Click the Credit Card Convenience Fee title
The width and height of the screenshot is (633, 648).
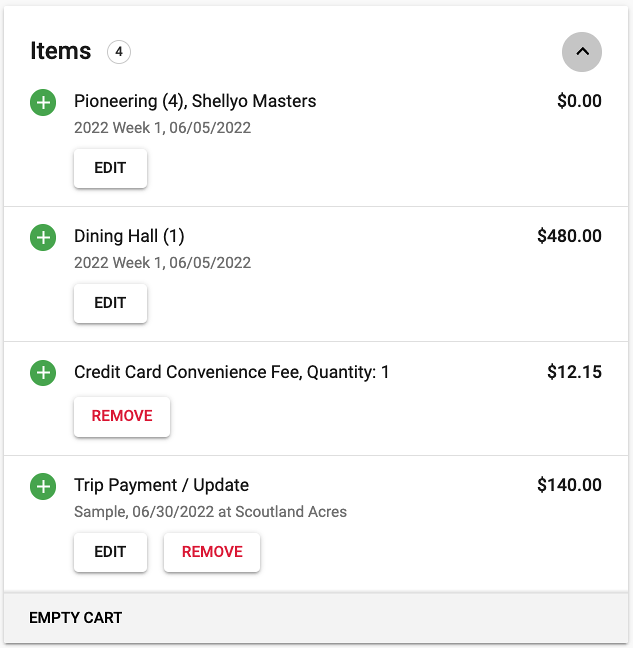click(x=231, y=372)
